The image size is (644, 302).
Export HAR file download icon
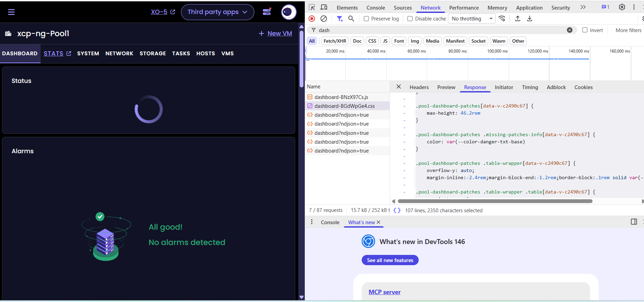click(529, 18)
